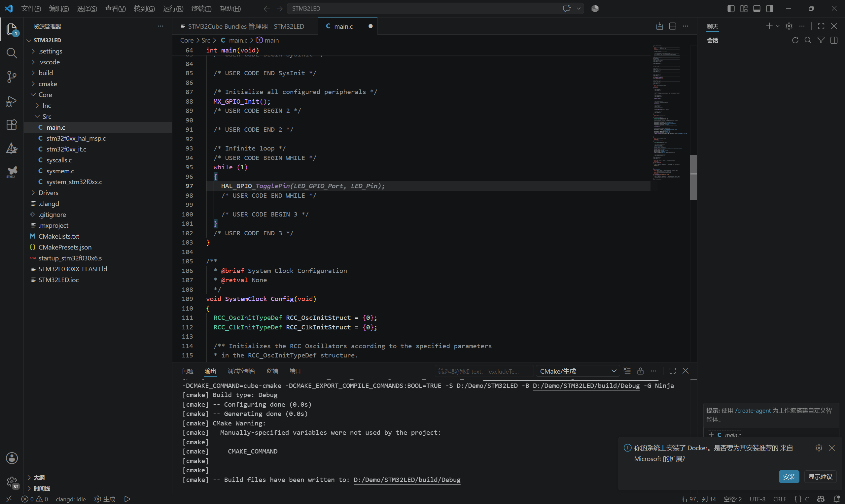The width and height of the screenshot is (845, 504).
Task: Open Customize Layout control
Action: [744, 9]
